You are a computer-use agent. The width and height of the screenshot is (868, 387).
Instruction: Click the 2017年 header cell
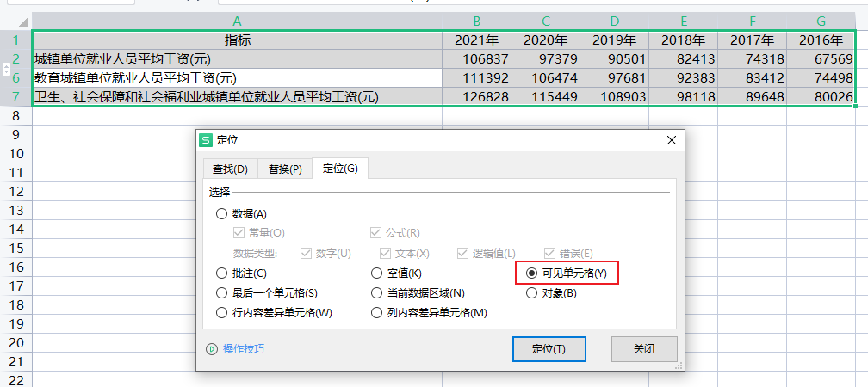753,40
